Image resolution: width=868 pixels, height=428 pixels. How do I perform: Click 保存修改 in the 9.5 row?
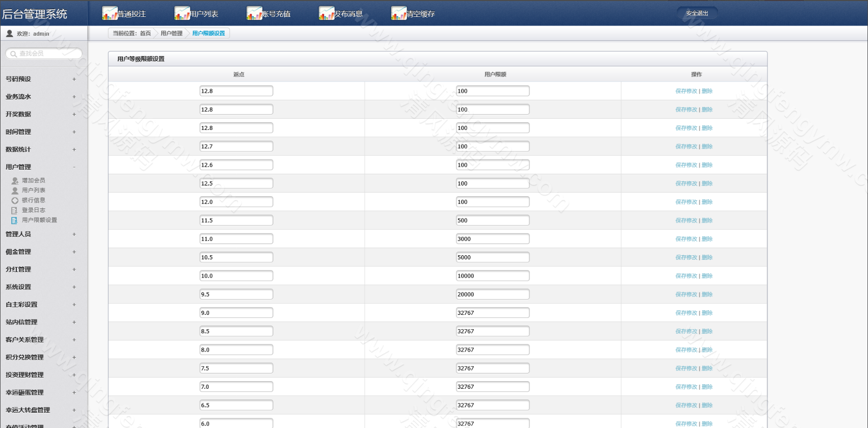(x=686, y=294)
